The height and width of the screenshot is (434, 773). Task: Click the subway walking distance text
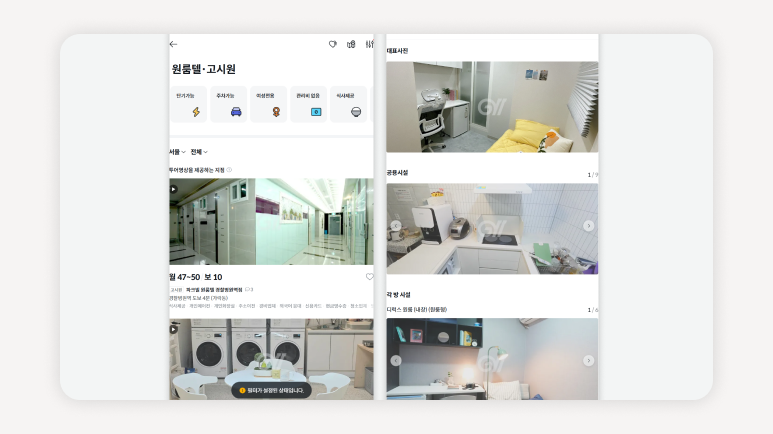[199, 298]
